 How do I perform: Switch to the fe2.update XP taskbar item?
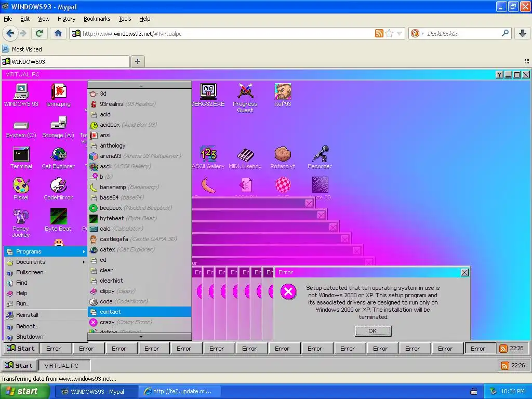pos(179,391)
